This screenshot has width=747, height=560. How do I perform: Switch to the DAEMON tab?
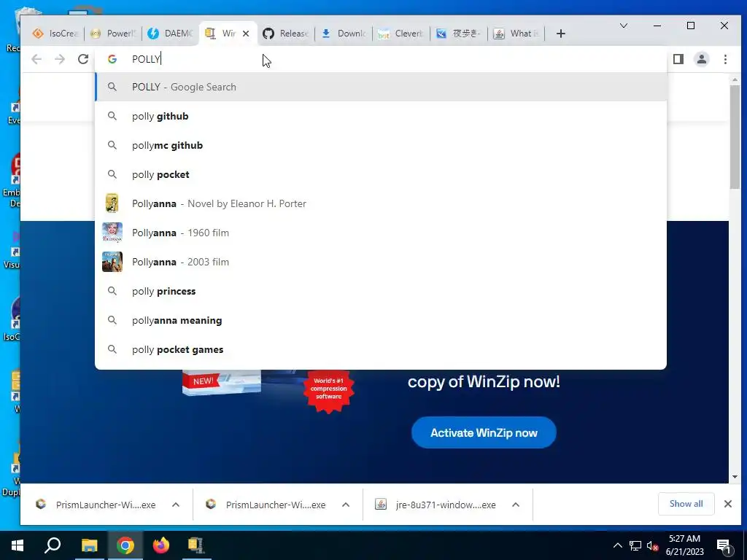coord(171,34)
